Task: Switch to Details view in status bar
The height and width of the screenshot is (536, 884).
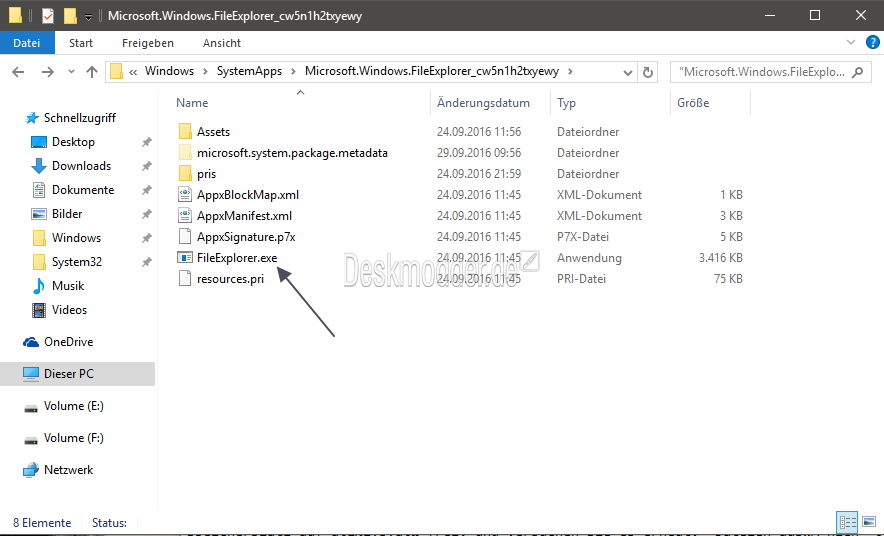Action: coord(847,522)
